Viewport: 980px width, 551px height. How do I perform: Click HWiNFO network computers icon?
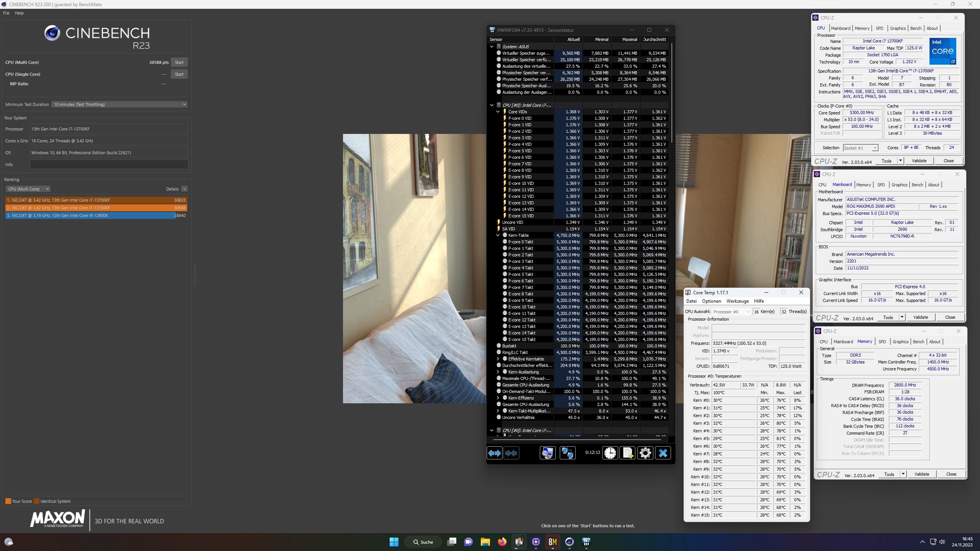(567, 453)
